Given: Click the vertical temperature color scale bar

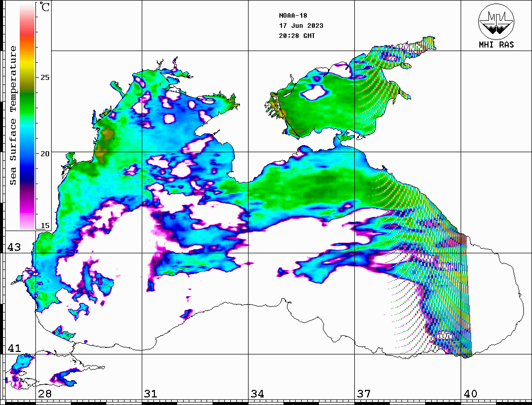Looking at the screenshot, I should pos(27,116).
